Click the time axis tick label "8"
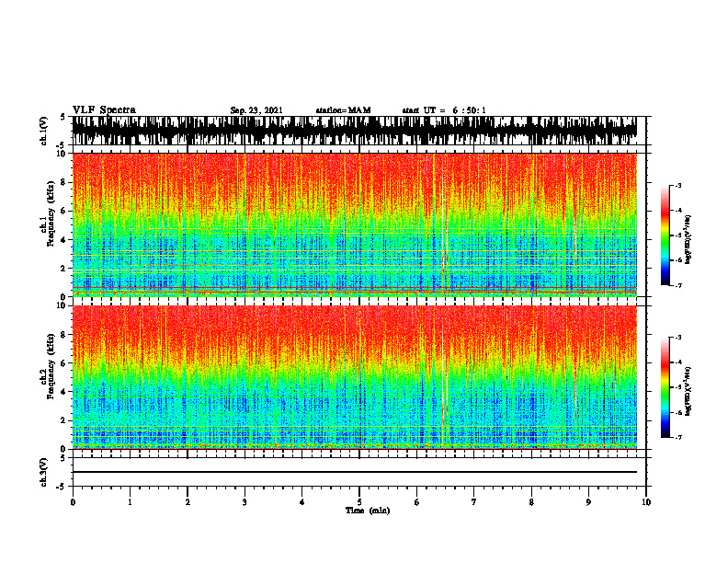 [x=531, y=502]
